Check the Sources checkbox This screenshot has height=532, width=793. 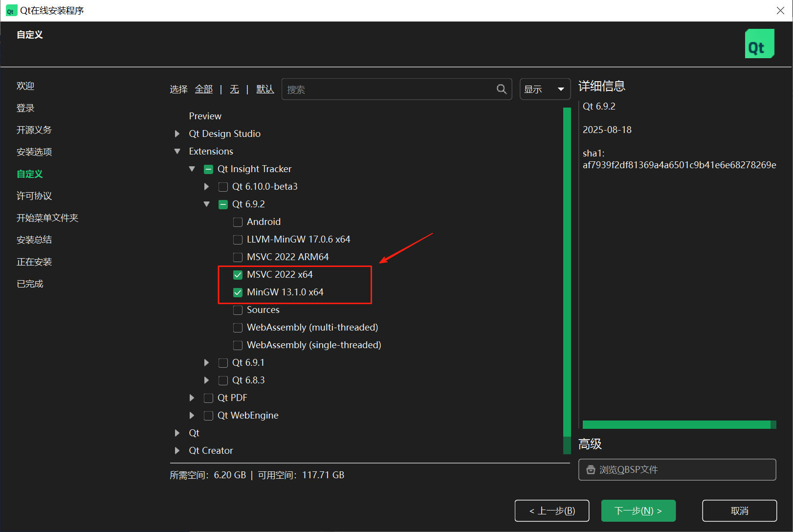[x=238, y=310]
